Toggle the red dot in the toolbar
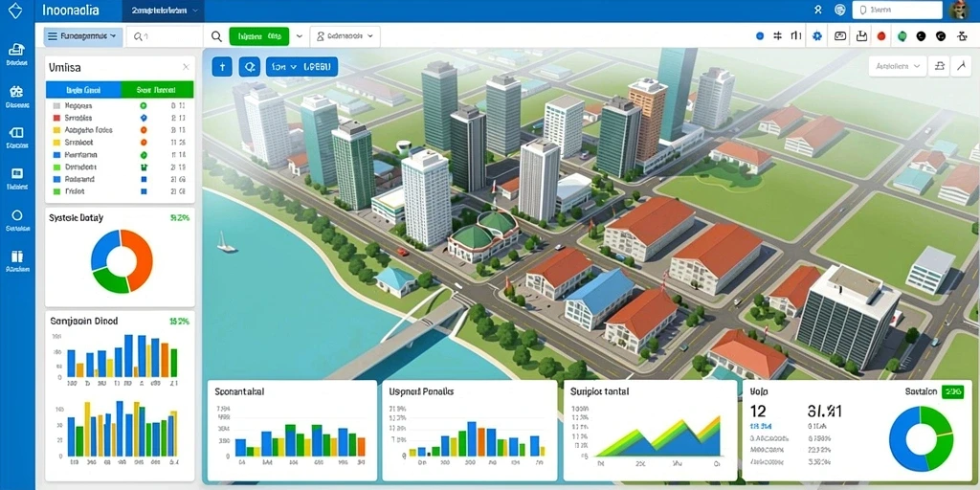 click(881, 36)
